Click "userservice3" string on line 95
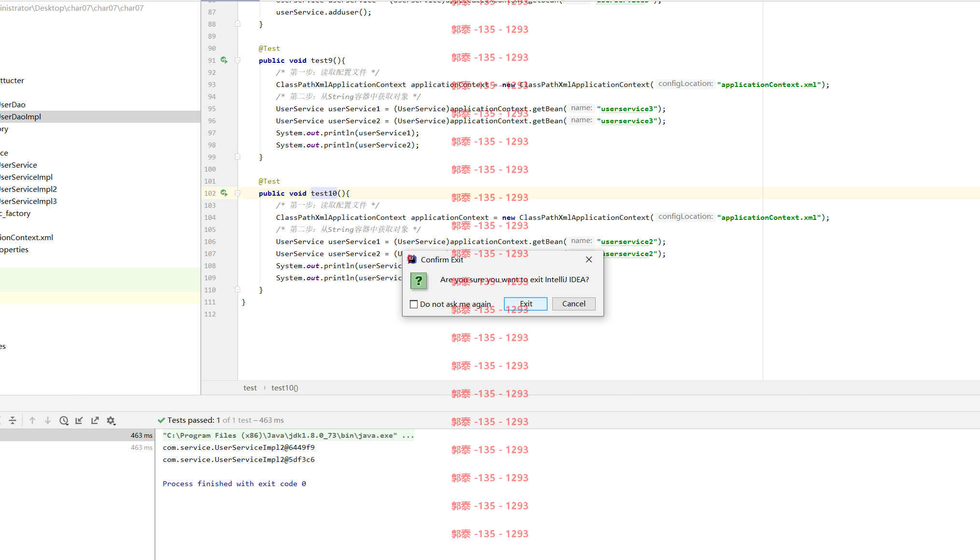 pyautogui.click(x=627, y=109)
